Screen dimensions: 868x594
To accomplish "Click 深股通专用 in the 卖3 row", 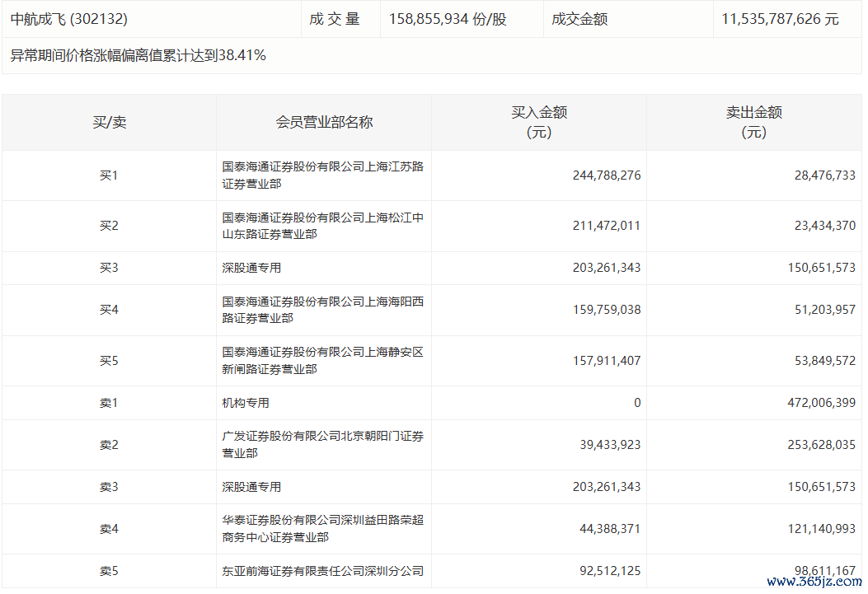I will (x=251, y=487).
